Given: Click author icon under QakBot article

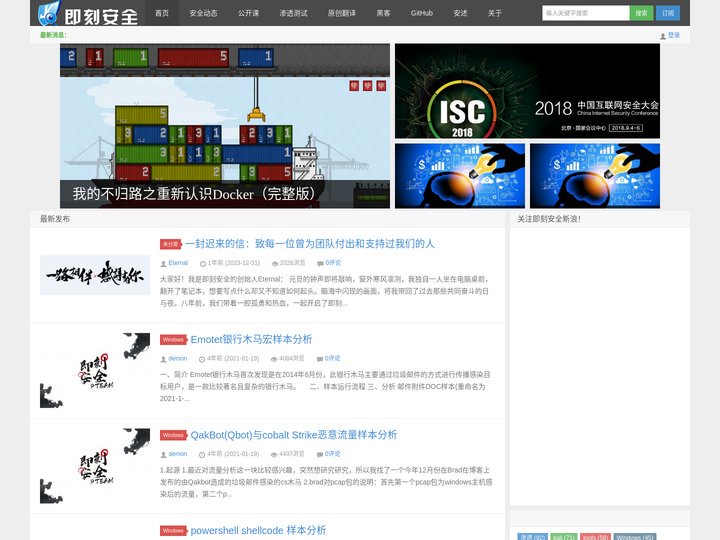Looking at the screenshot, I should pos(163,454).
